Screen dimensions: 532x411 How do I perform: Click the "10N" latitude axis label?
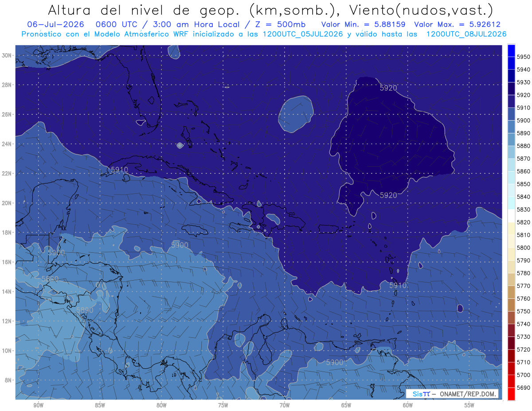tap(7, 350)
